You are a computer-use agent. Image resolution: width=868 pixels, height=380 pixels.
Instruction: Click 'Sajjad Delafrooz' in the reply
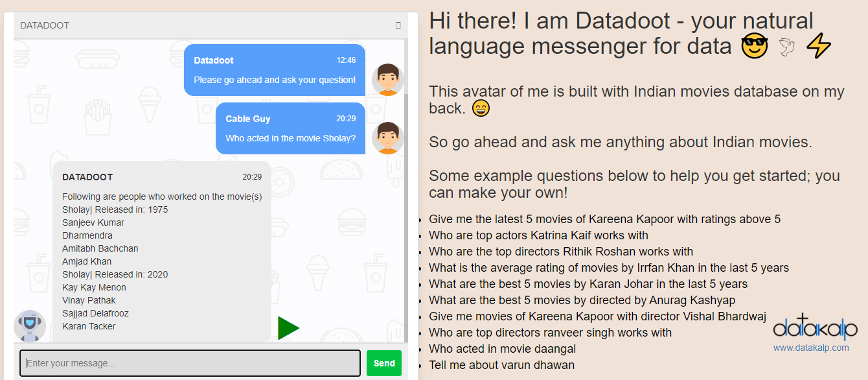[x=96, y=313]
